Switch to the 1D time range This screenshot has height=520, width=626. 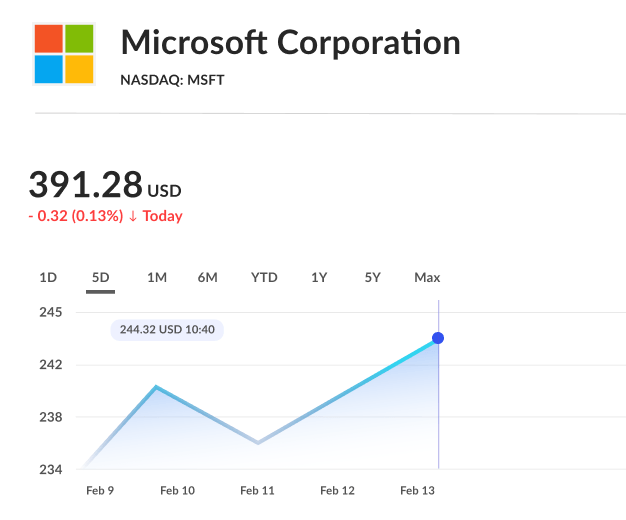[48, 278]
